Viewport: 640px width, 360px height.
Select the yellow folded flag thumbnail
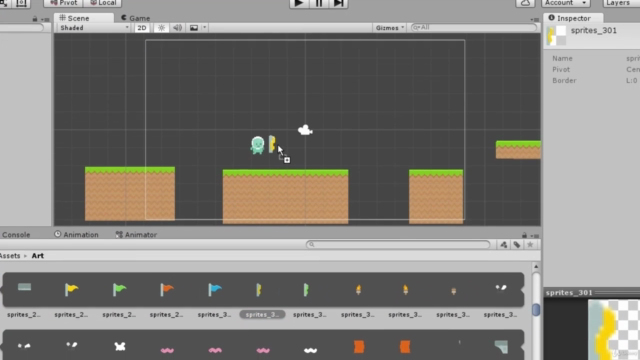[x=259, y=290]
